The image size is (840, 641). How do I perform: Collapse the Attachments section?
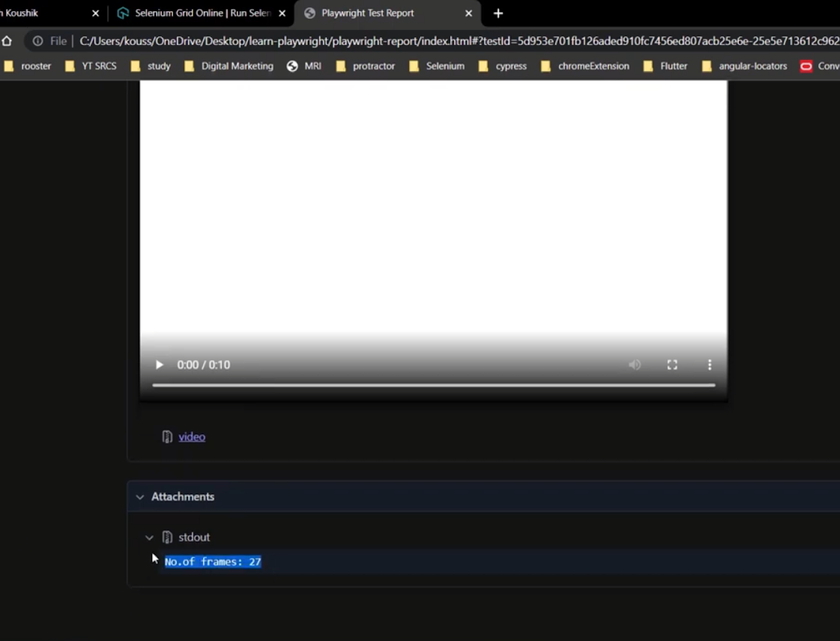point(140,496)
